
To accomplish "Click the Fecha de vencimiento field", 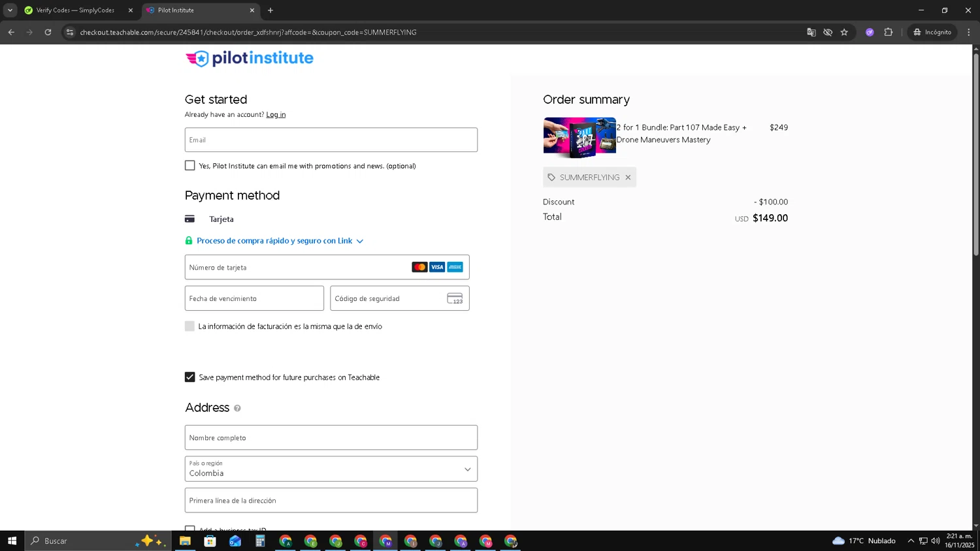I will pyautogui.click(x=254, y=298).
